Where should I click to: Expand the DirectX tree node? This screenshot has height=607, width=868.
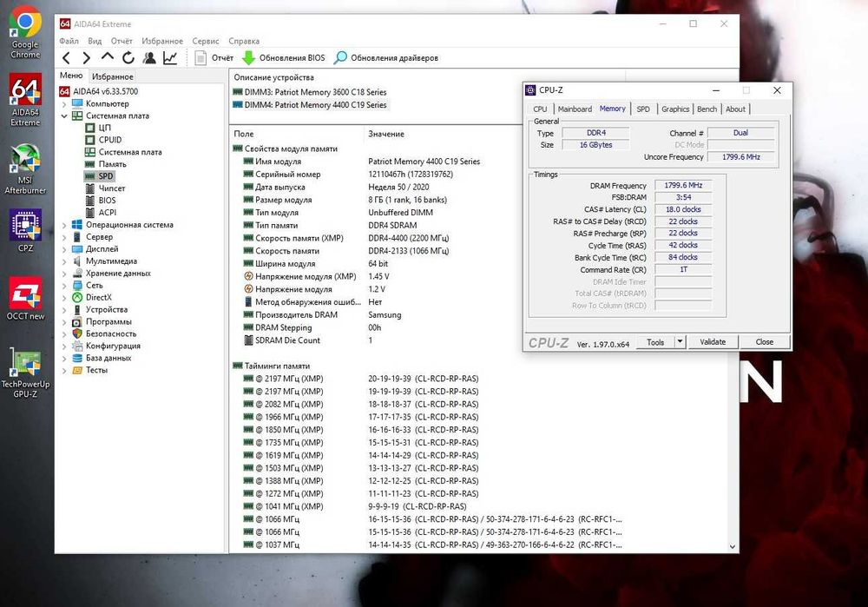click(x=64, y=299)
